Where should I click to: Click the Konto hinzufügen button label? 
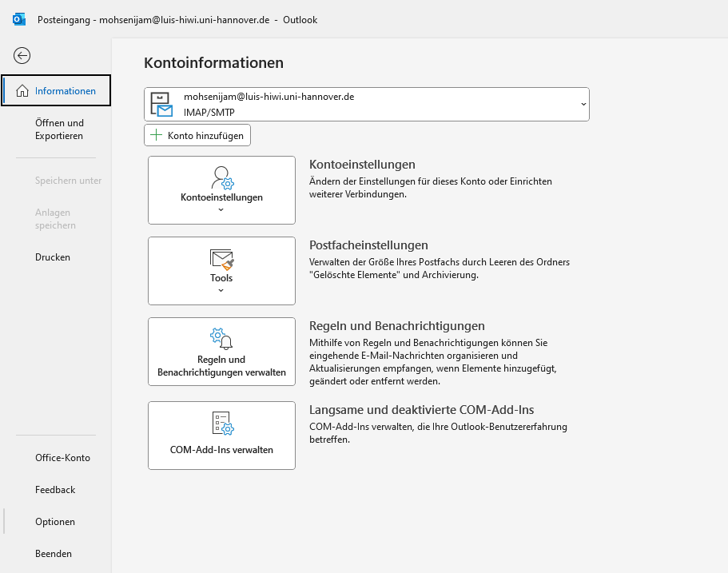pyautogui.click(x=205, y=136)
